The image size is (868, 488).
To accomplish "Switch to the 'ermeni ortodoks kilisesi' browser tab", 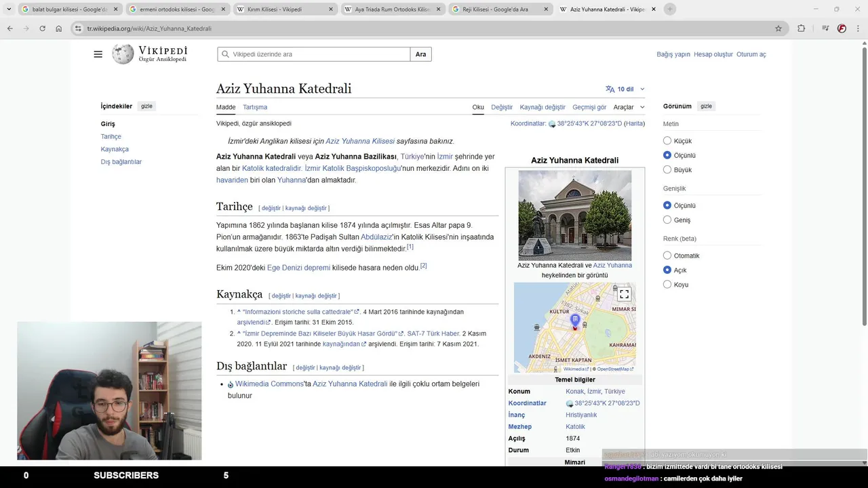I will pyautogui.click(x=177, y=9).
